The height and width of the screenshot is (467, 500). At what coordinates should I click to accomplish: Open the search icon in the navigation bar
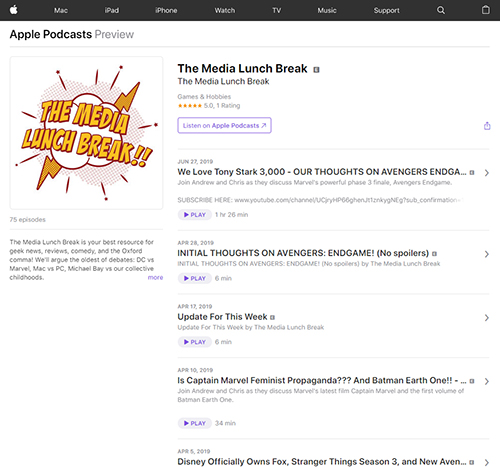coord(441,10)
